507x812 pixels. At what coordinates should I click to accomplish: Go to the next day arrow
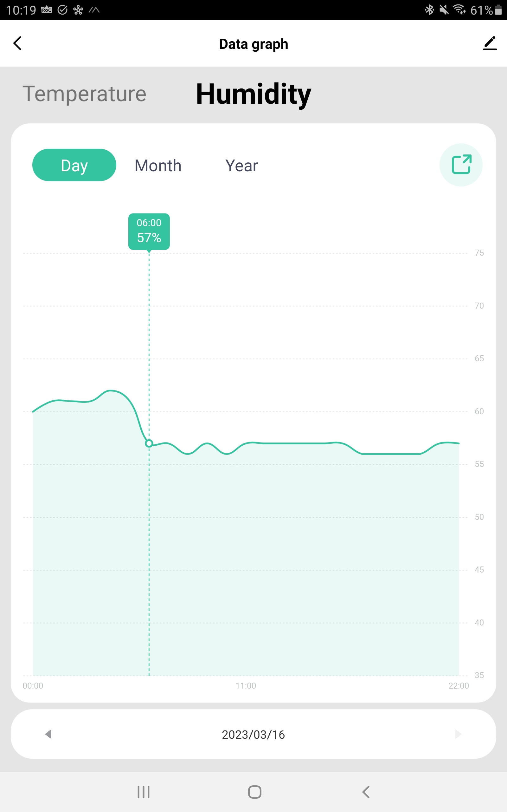[x=458, y=734]
